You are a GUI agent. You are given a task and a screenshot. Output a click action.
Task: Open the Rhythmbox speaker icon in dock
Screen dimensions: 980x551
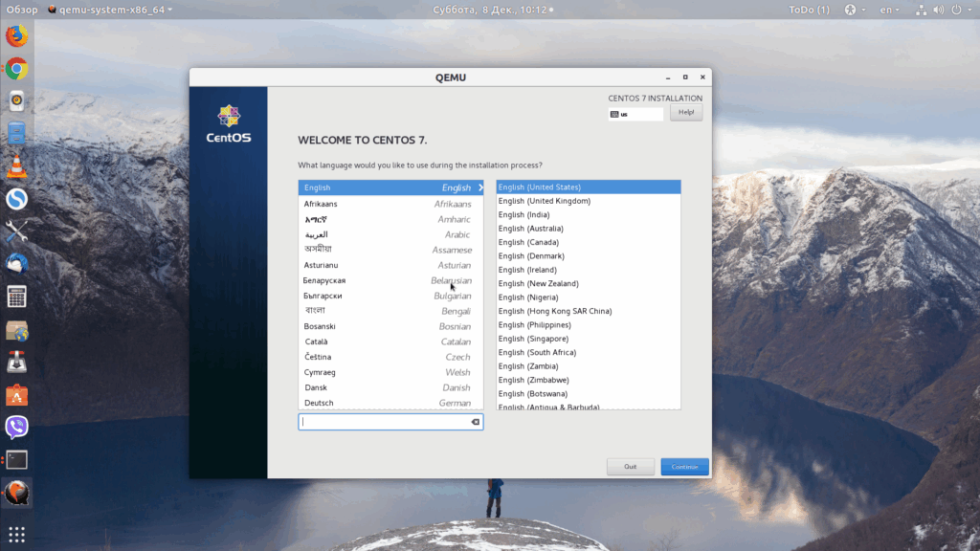[x=17, y=101]
